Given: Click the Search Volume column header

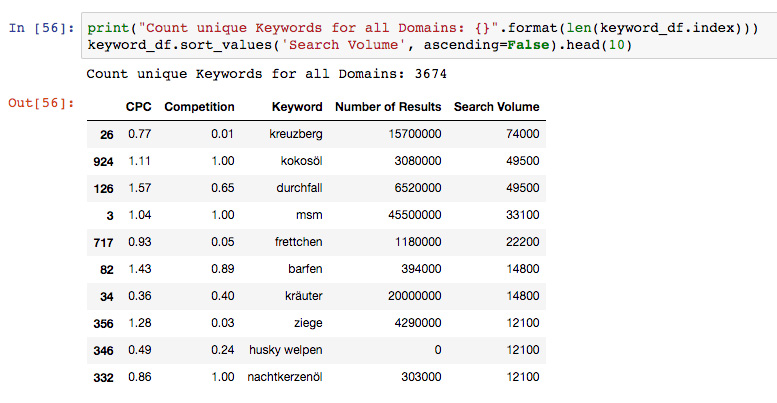Looking at the screenshot, I should pos(497,107).
